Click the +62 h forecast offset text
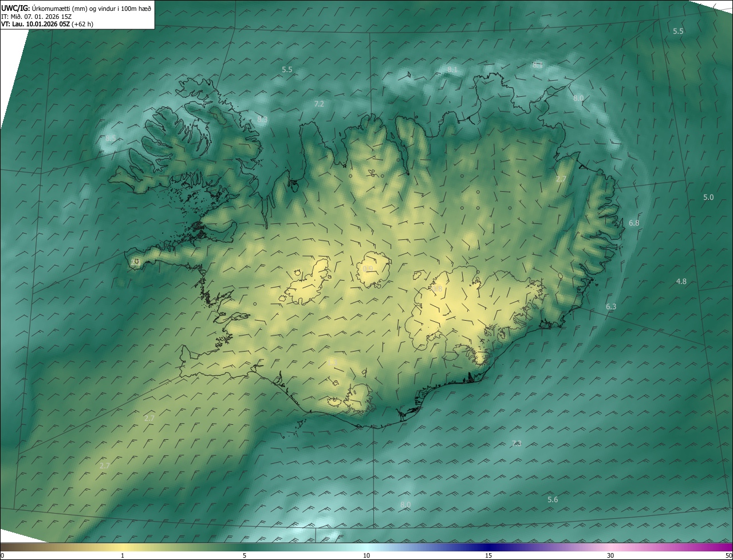 pos(82,24)
